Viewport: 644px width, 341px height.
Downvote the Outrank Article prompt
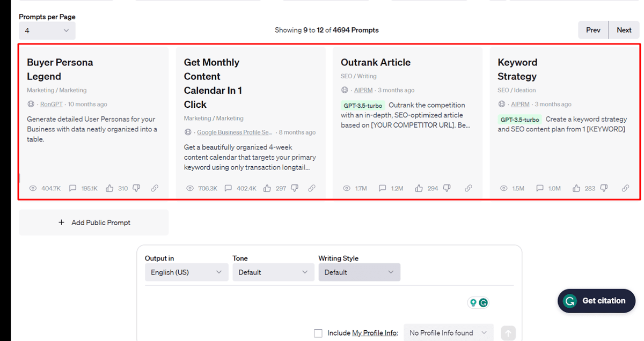[x=447, y=188]
